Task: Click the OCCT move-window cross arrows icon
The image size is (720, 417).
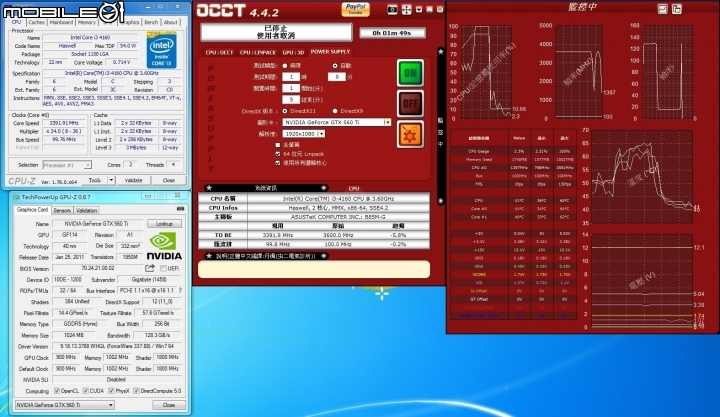Action: tap(406, 10)
